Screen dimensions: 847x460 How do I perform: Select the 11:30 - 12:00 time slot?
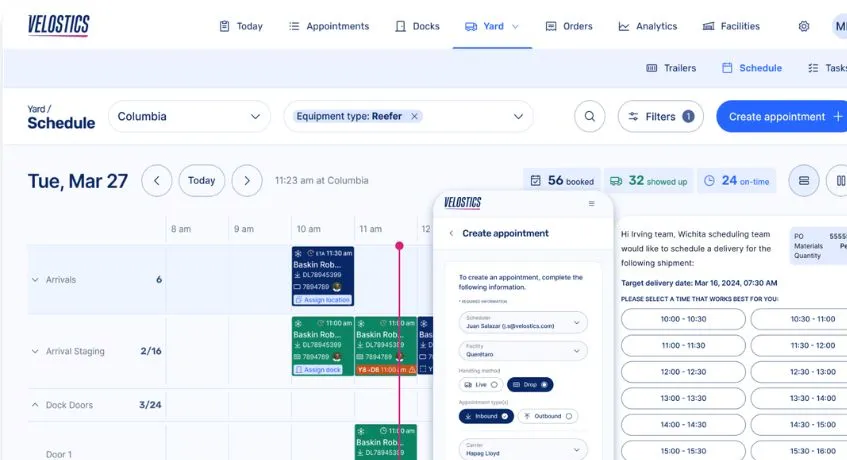(x=799, y=346)
